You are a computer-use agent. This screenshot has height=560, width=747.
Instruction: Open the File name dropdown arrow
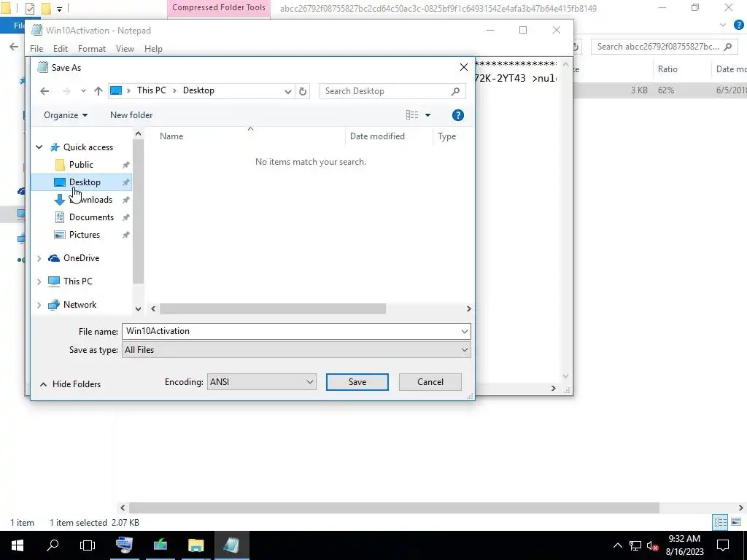(465, 332)
